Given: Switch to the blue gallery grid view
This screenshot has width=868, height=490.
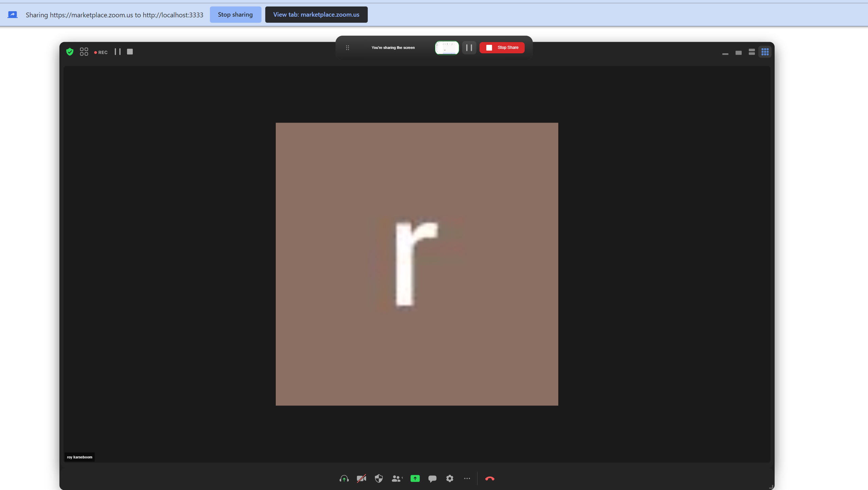Looking at the screenshot, I should [x=765, y=52].
